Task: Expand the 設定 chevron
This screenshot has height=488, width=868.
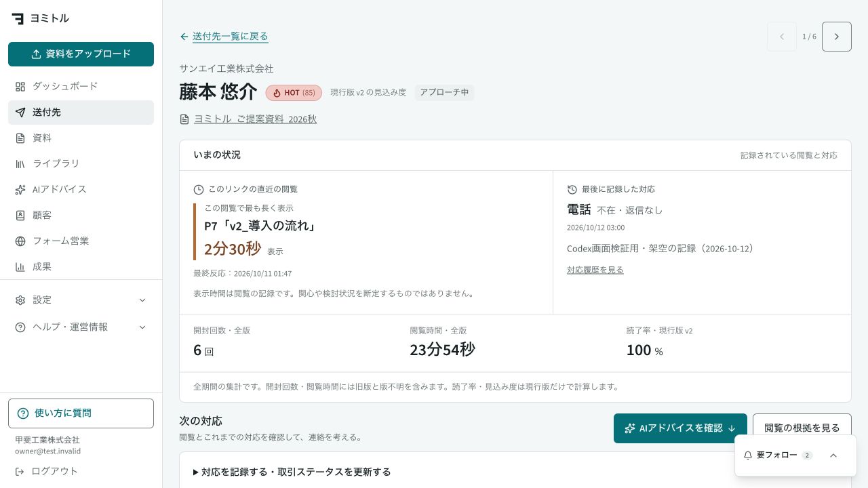Action: [x=142, y=300]
